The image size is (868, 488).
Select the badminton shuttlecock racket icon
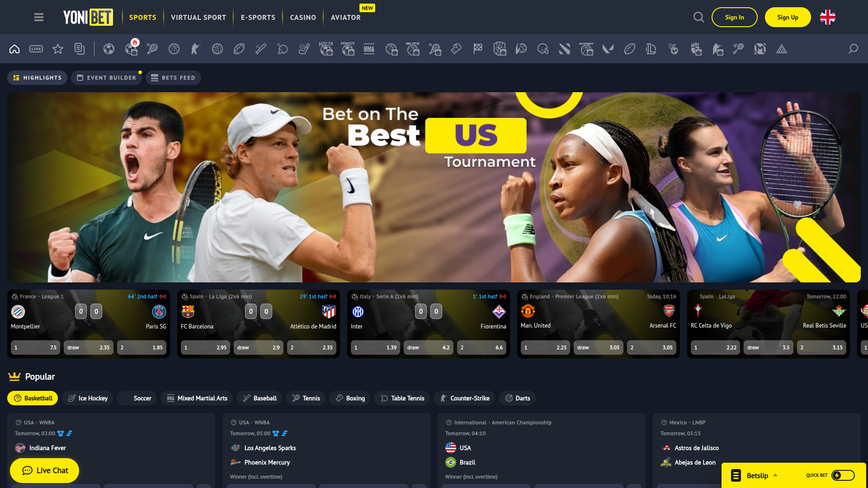pos(738,49)
